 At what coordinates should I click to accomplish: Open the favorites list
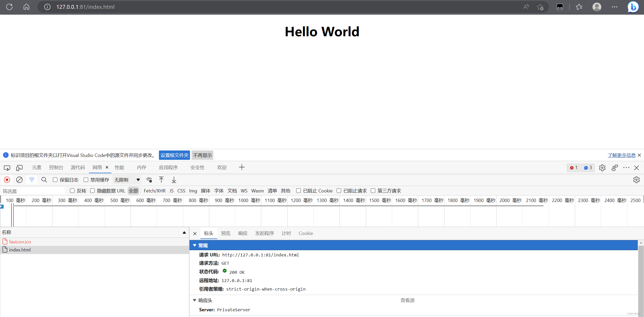(579, 7)
